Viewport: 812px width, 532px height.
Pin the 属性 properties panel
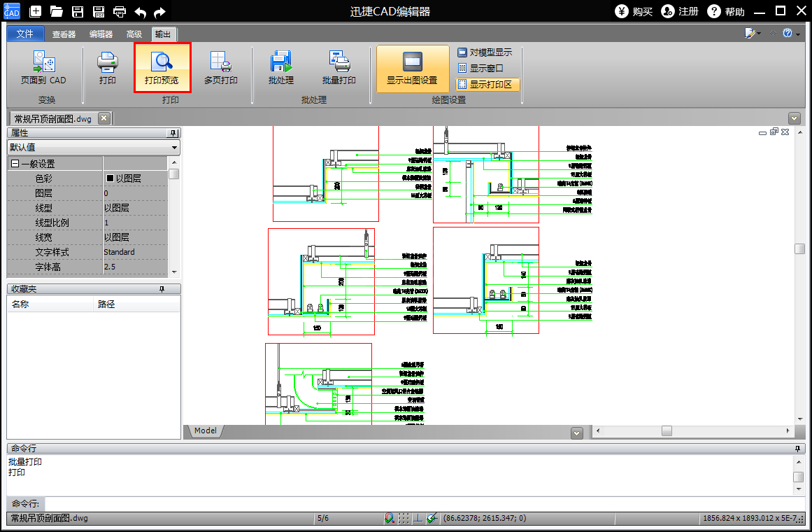click(173, 133)
